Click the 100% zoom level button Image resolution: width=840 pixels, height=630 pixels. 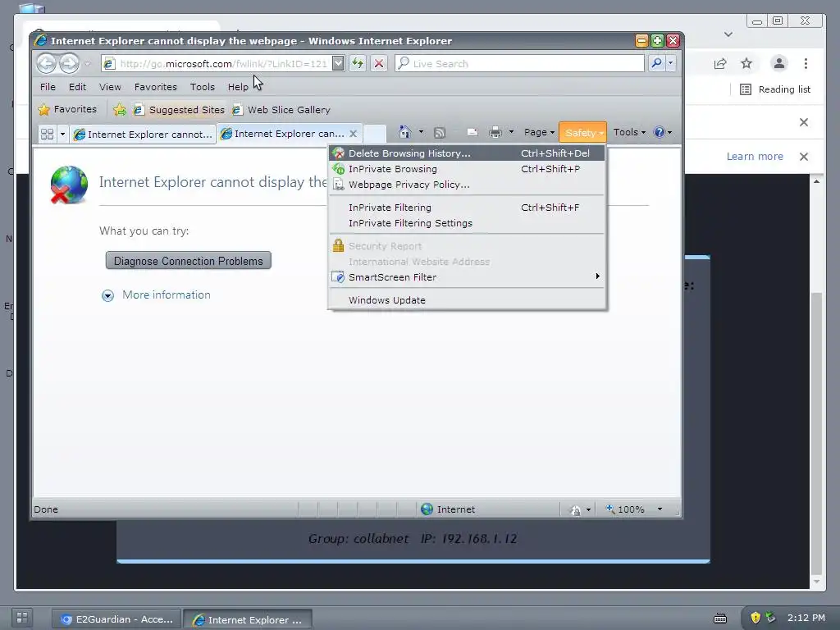[x=625, y=509]
